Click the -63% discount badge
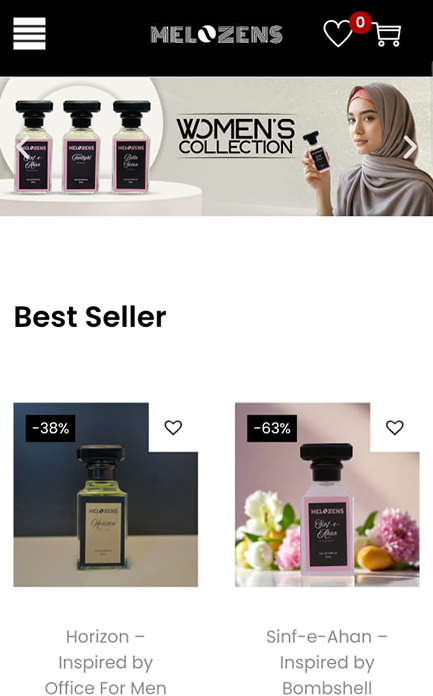Viewport: 433px width, 696px height. coord(272,428)
